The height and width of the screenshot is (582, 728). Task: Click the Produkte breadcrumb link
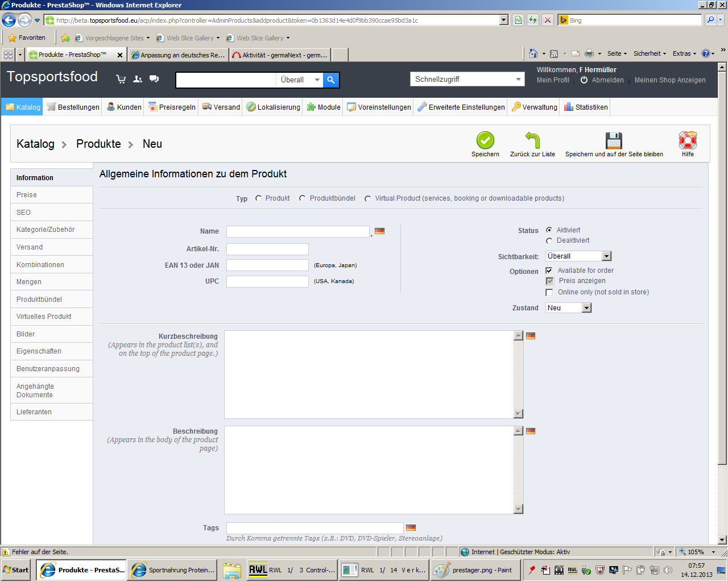pyautogui.click(x=98, y=144)
